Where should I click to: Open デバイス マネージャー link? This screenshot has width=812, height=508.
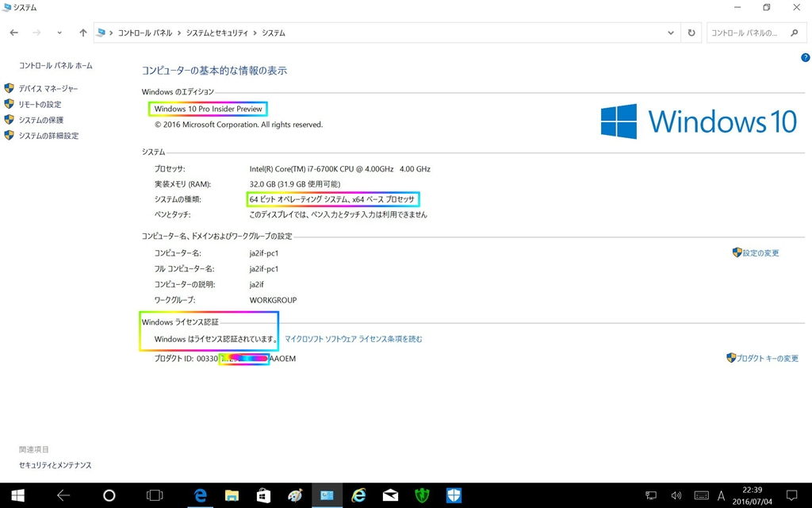[48, 89]
